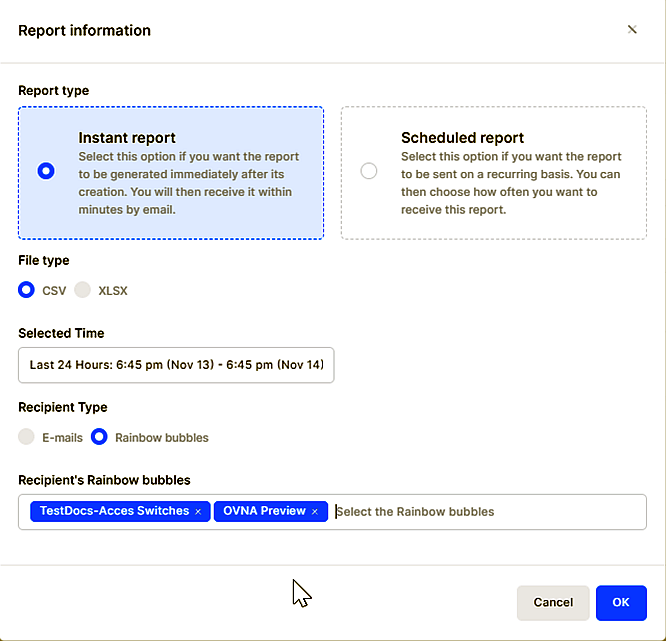Click the XLSX label text
Image resolution: width=666 pixels, height=641 pixels.
point(113,291)
